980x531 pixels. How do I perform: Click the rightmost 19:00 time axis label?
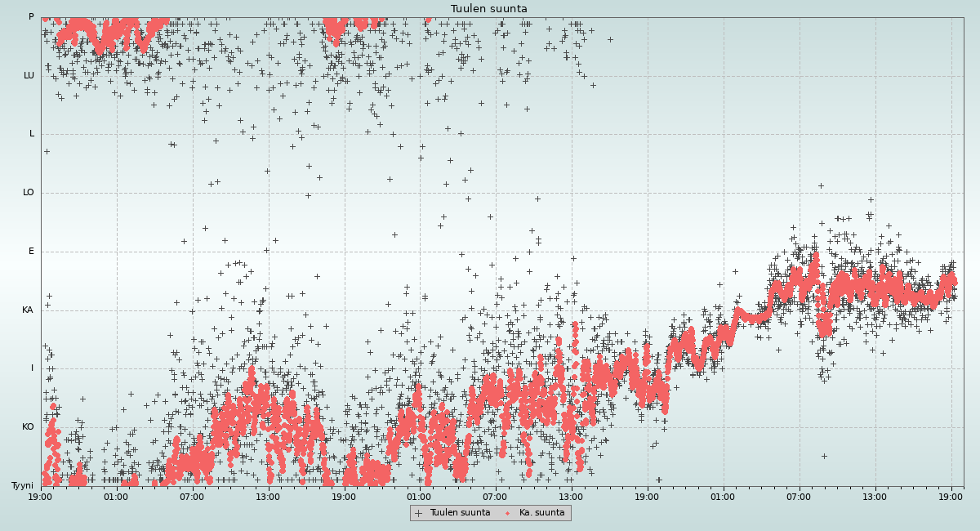point(951,496)
